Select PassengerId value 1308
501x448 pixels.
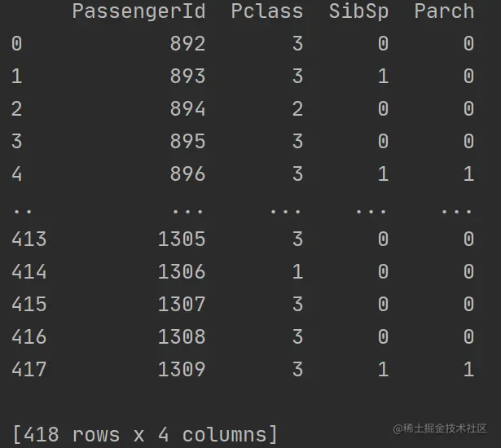click(x=182, y=337)
